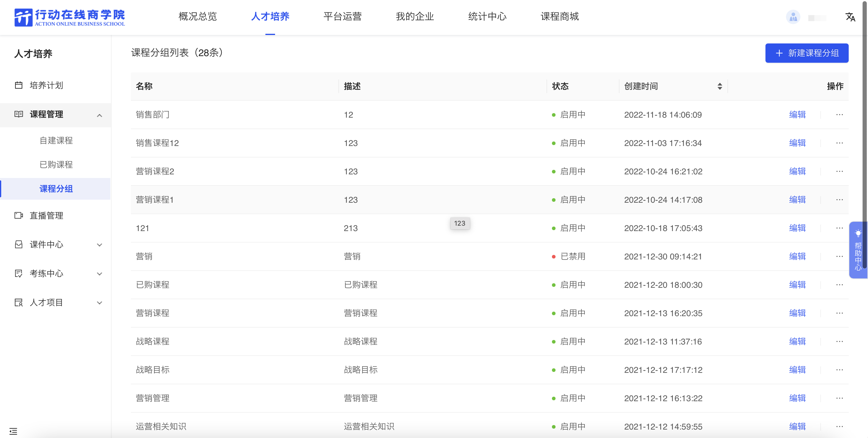The height and width of the screenshot is (438, 868).
Task: Select the 人才培养 top tab
Action: pos(270,17)
